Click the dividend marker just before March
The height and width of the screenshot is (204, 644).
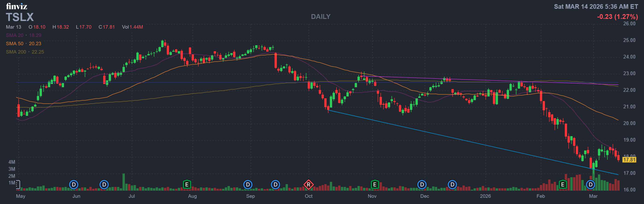click(591, 185)
